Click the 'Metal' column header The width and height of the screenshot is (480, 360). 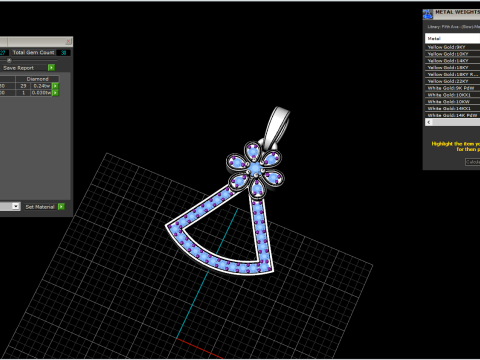pyautogui.click(x=452, y=38)
